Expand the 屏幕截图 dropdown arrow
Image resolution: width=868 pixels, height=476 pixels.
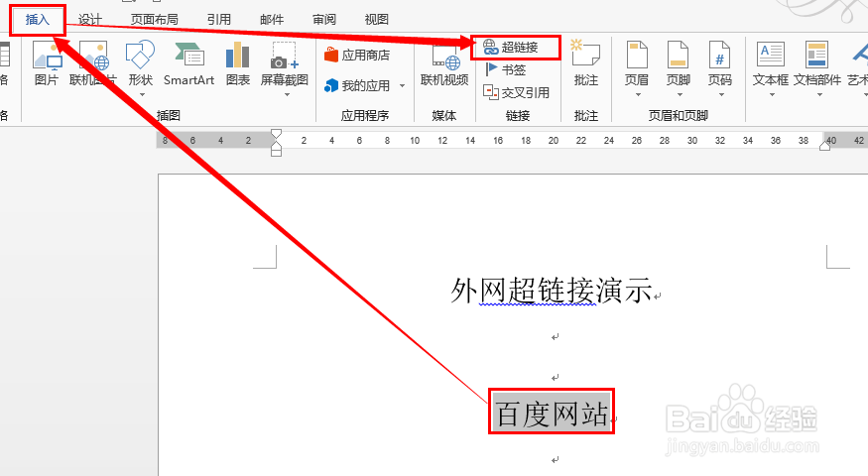pos(287,94)
